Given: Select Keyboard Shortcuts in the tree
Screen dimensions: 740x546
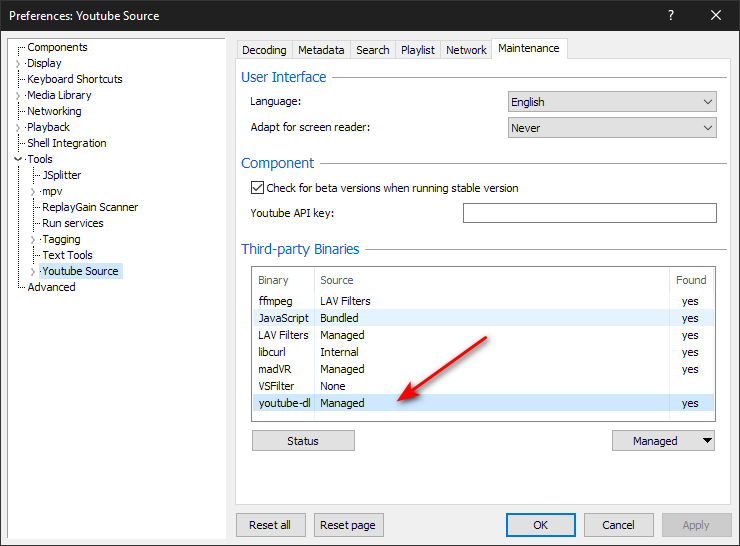Looking at the screenshot, I should pos(75,79).
